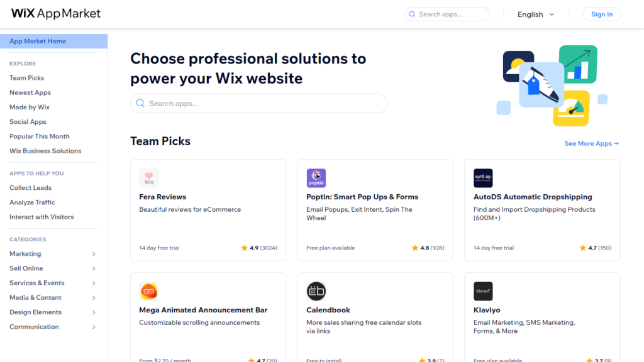Click '14 day free trial' on Fera card

(x=159, y=248)
